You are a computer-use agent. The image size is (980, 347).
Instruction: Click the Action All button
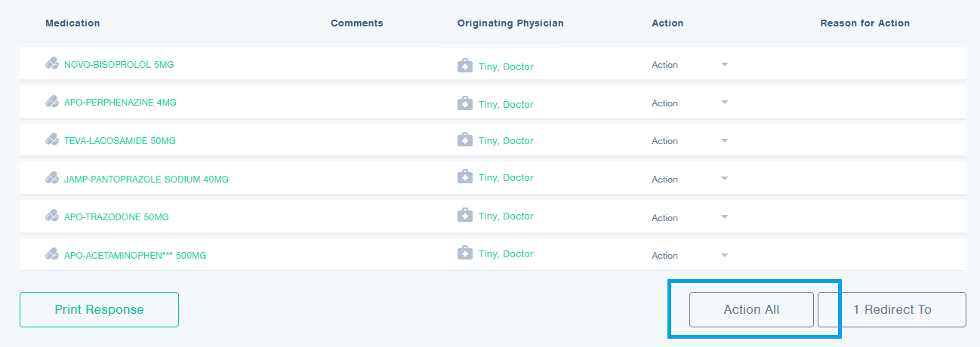pos(751,309)
